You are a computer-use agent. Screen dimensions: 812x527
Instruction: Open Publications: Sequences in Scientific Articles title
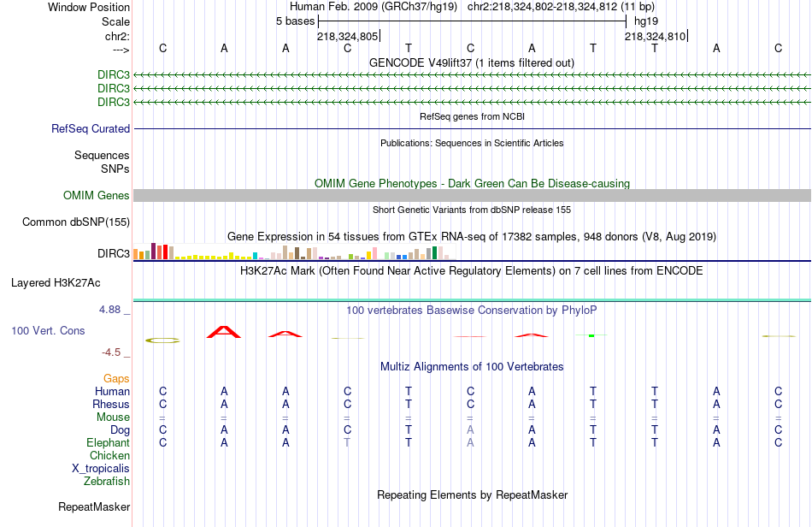click(472, 143)
